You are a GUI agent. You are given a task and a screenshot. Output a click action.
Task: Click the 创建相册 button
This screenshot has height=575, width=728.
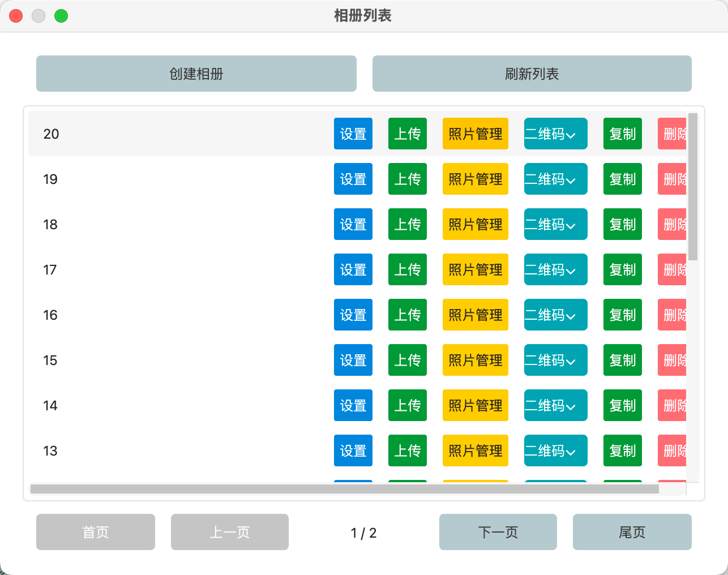(196, 73)
